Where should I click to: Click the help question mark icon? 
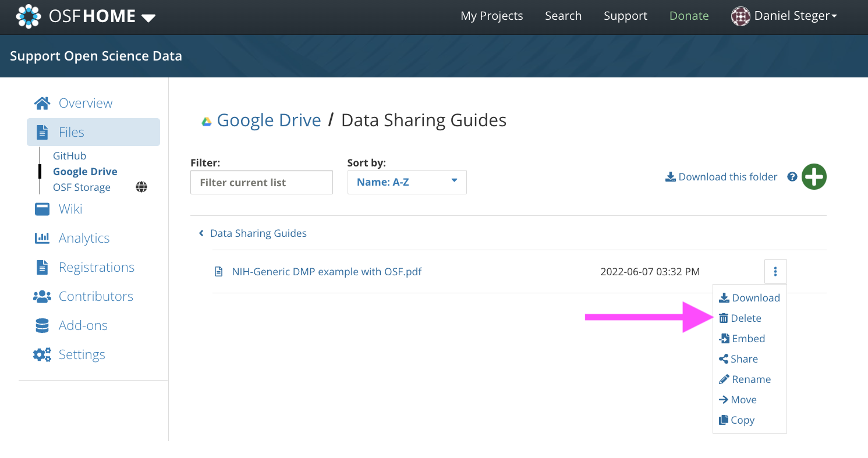792,177
